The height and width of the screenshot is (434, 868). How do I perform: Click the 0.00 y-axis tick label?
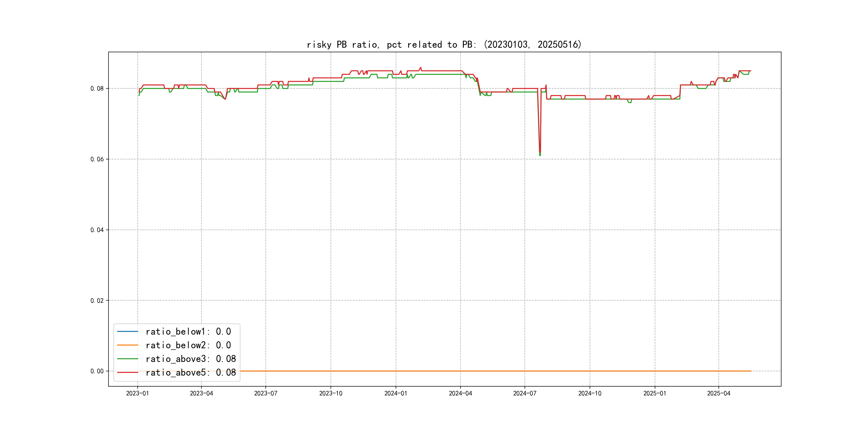click(x=97, y=371)
